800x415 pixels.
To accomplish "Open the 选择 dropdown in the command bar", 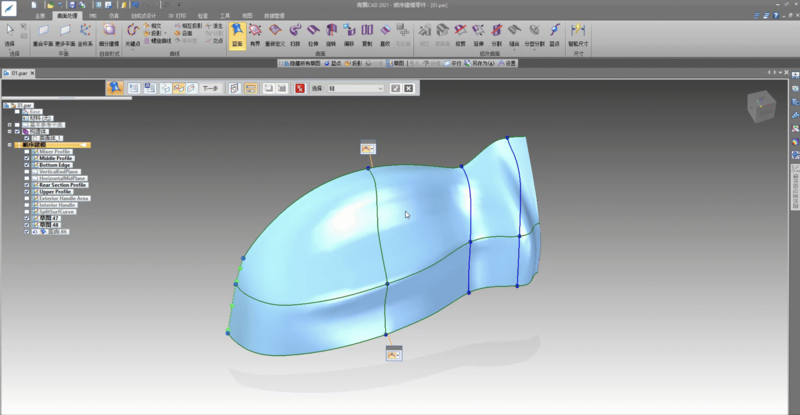I will coord(380,88).
